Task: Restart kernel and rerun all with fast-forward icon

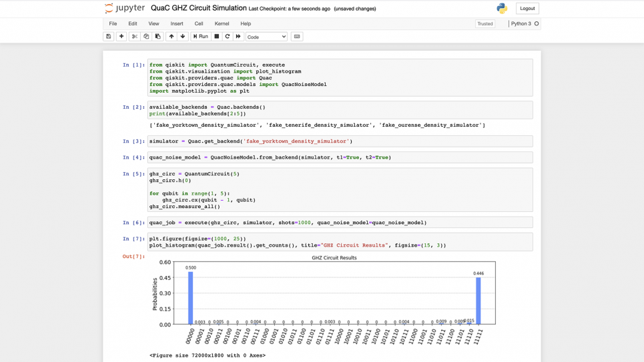Action: coord(238,37)
